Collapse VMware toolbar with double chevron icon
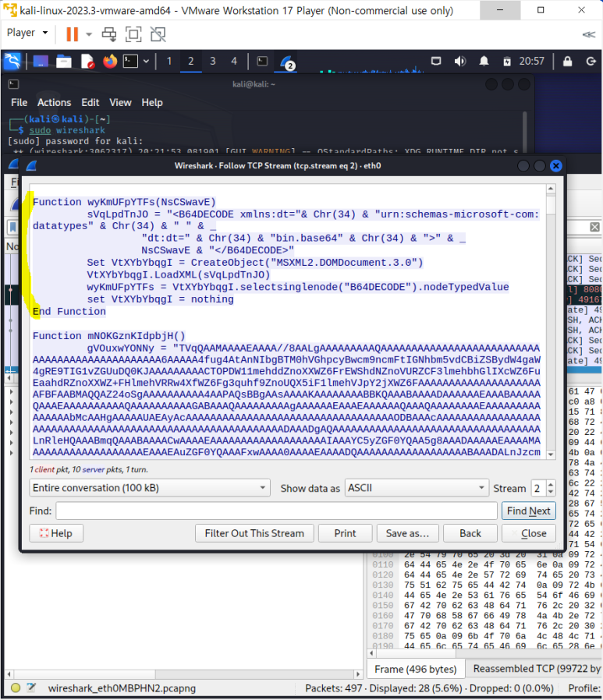 (589, 34)
